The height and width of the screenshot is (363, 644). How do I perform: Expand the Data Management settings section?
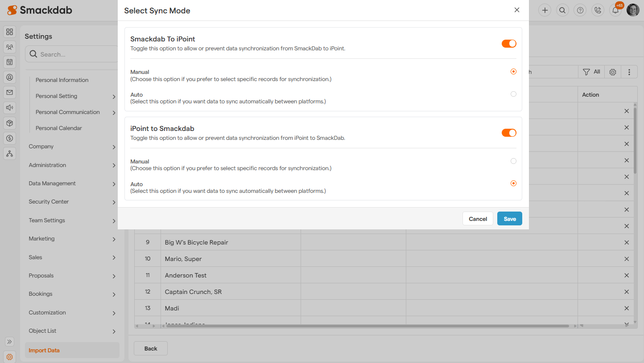71,184
